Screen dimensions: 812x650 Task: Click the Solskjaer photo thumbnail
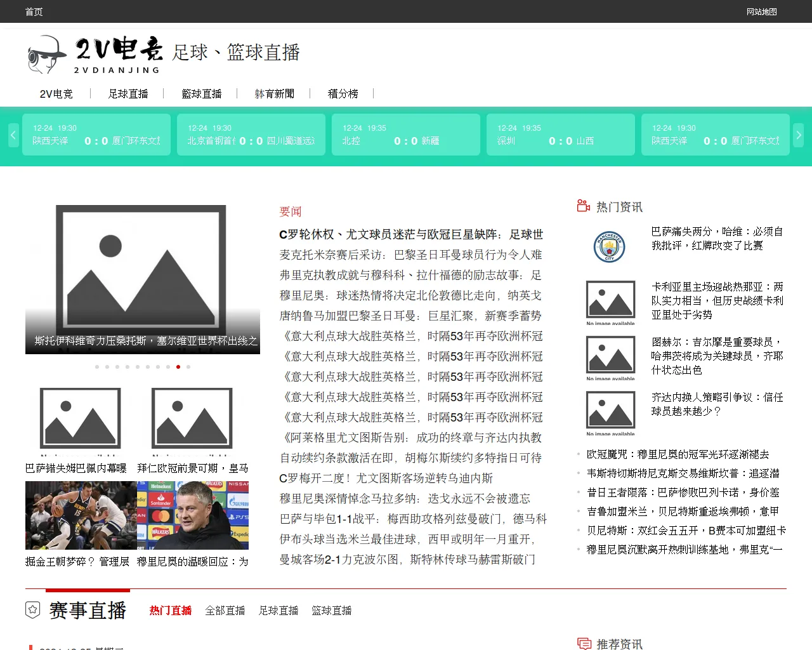pyautogui.click(x=193, y=515)
